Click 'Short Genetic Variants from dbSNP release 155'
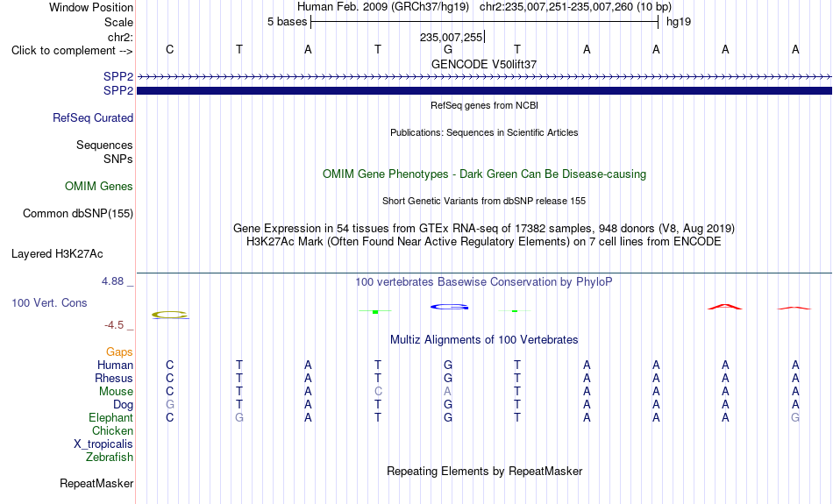 point(484,202)
